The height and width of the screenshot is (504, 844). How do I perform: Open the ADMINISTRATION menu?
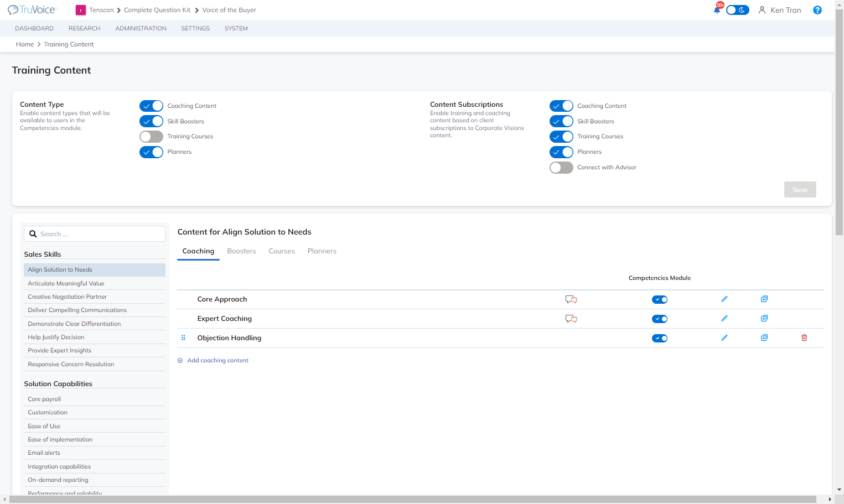pyautogui.click(x=141, y=28)
